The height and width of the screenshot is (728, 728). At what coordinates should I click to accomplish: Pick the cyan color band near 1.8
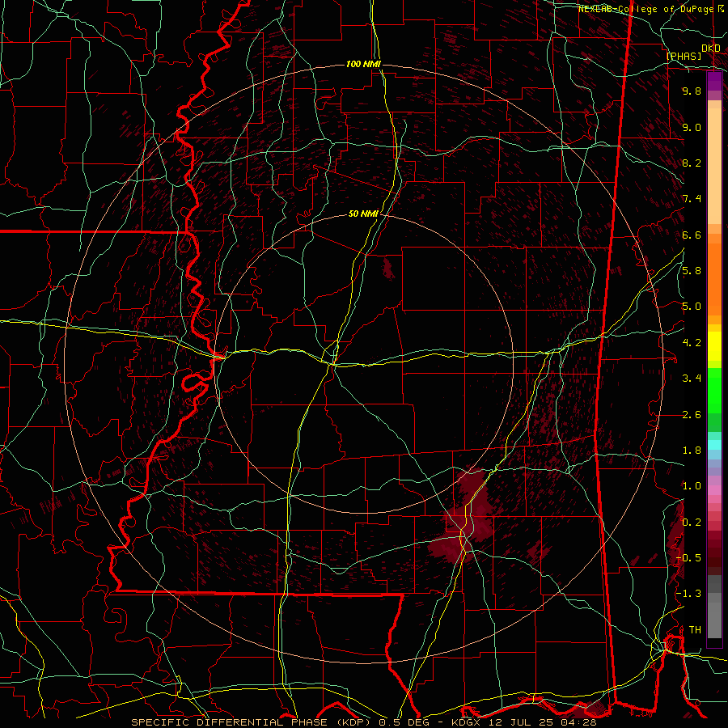click(x=714, y=445)
